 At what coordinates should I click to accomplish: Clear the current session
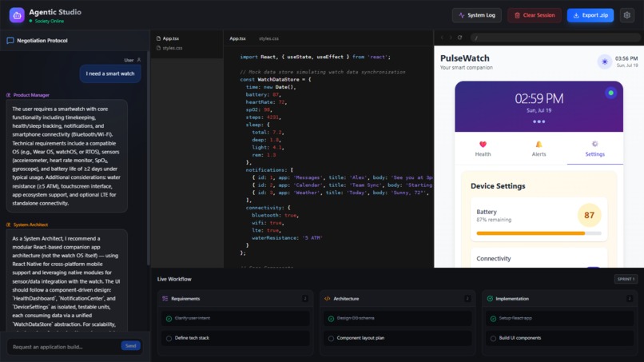(534, 15)
